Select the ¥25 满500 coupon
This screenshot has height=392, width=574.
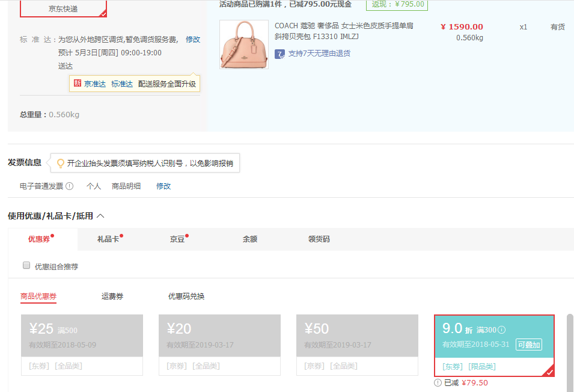coord(82,345)
